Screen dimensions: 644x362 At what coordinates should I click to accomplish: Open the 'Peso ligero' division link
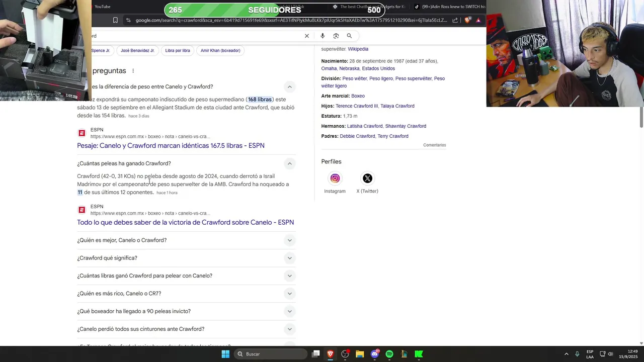(x=381, y=78)
